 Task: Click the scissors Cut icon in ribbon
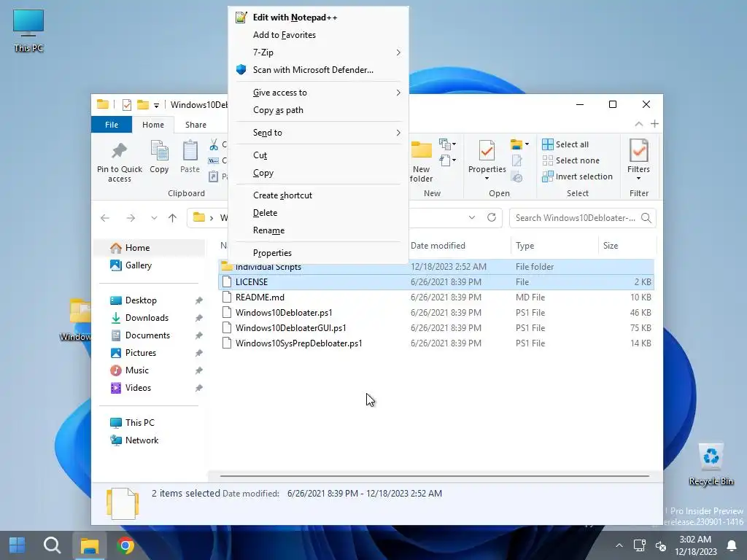tap(214, 144)
